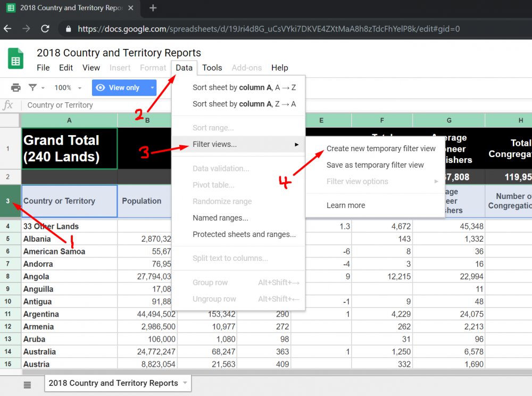Open the Tools menu
Image resolution: width=532 pixels, height=396 pixels.
[x=212, y=68]
